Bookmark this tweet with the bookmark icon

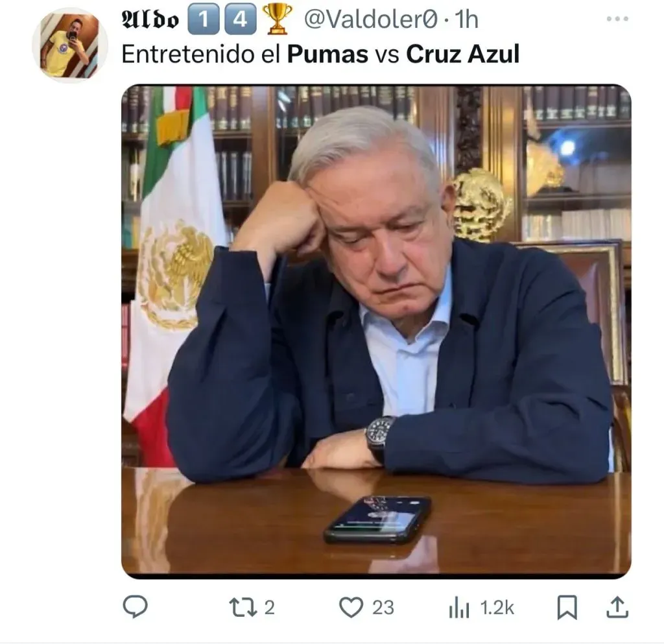[567, 607]
